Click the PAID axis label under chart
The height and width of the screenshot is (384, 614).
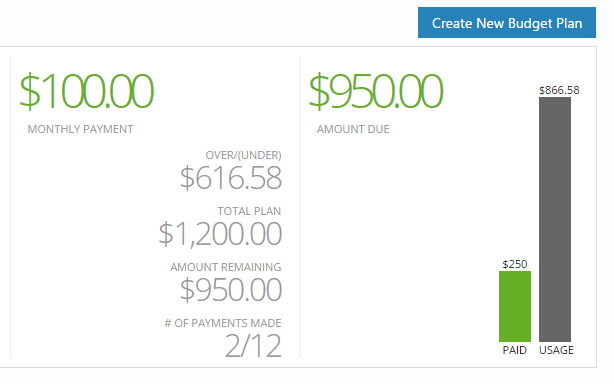click(x=515, y=350)
